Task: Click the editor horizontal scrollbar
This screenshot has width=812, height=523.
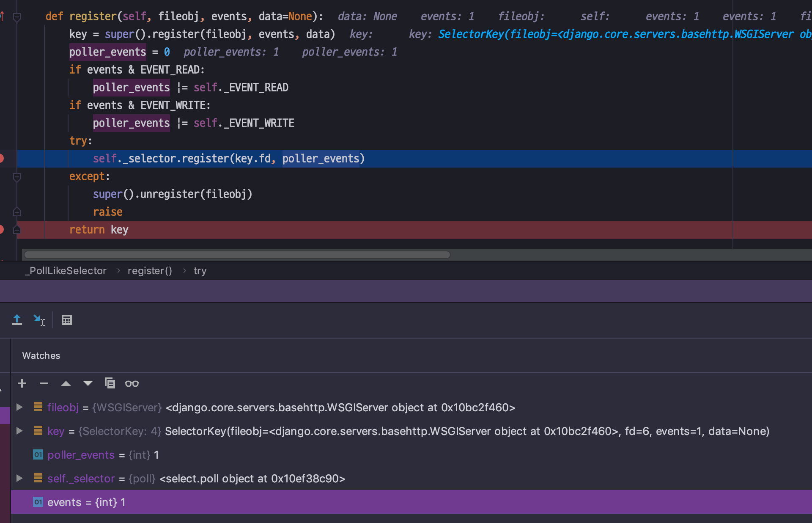Action: pyautogui.click(x=237, y=255)
